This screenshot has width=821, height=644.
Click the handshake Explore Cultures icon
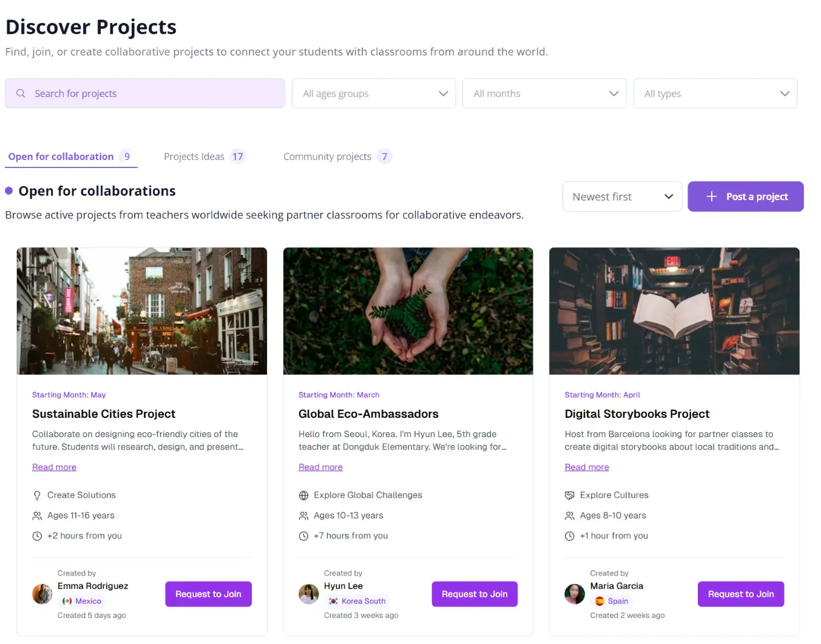click(569, 495)
